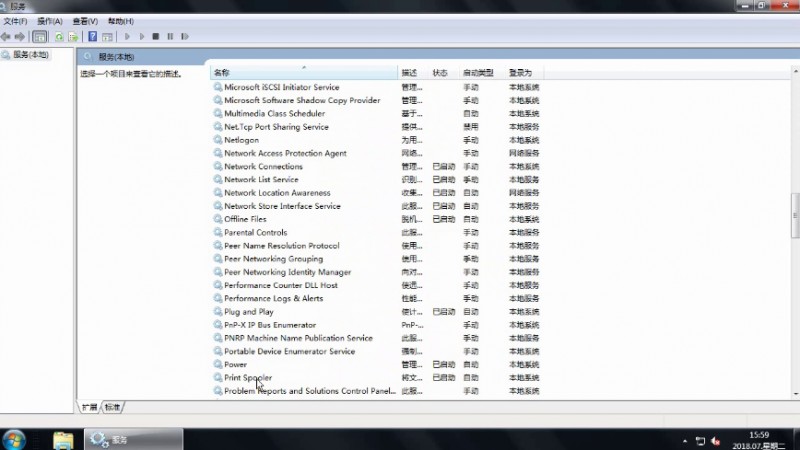Switch to the 标准 tab at the bottom

[112, 407]
